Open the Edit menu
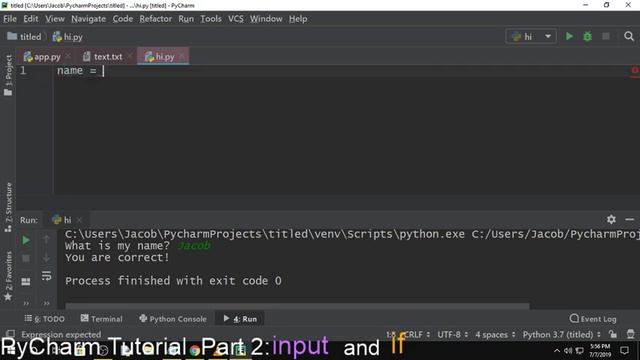The width and height of the screenshot is (640, 360). (x=31, y=19)
